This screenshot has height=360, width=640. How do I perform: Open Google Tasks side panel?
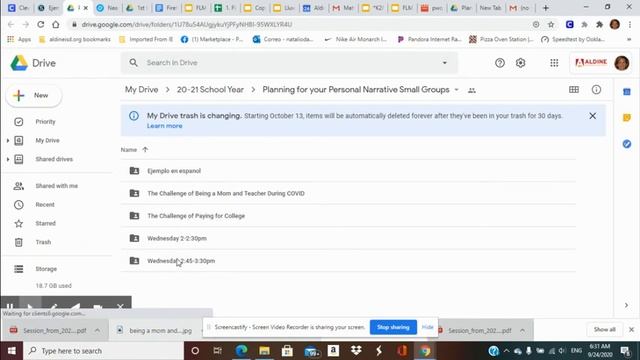click(x=627, y=144)
